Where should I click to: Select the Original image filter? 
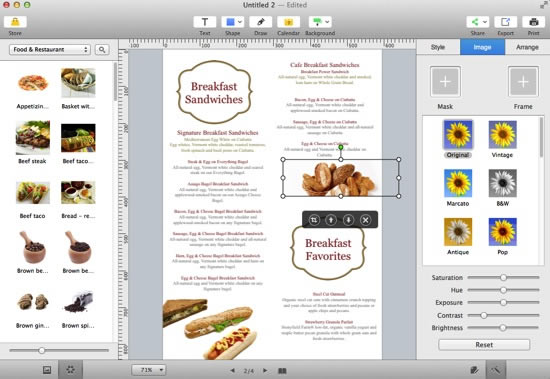458,134
